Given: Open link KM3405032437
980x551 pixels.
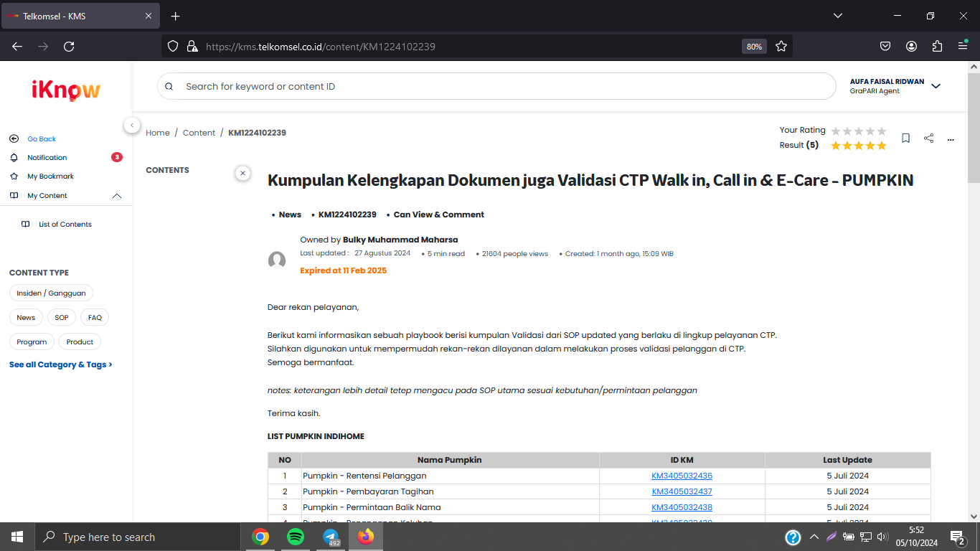Looking at the screenshot, I should (682, 491).
